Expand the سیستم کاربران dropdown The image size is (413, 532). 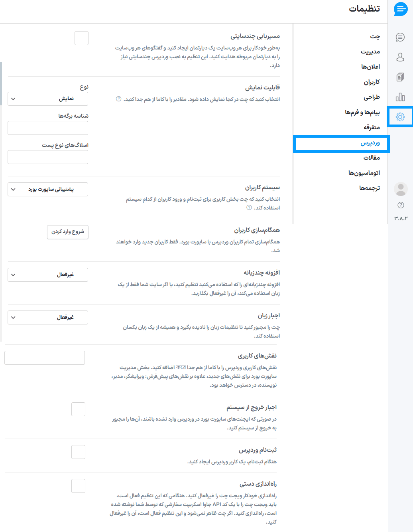tap(48, 190)
